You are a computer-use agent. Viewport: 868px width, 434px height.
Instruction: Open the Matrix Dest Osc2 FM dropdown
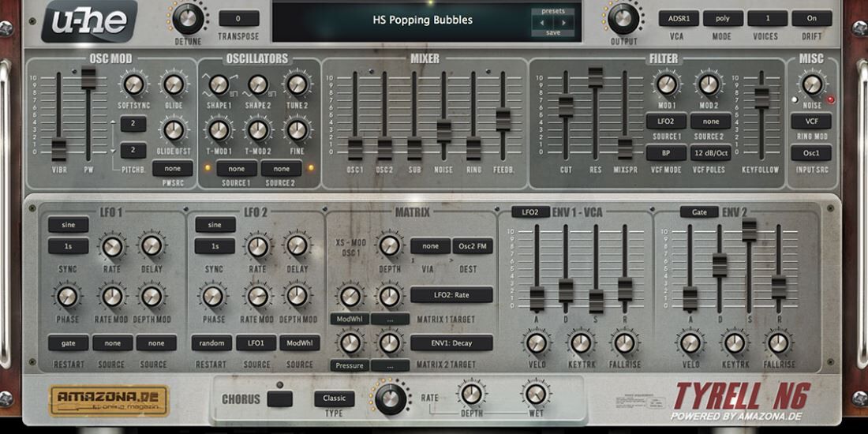(473, 245)
